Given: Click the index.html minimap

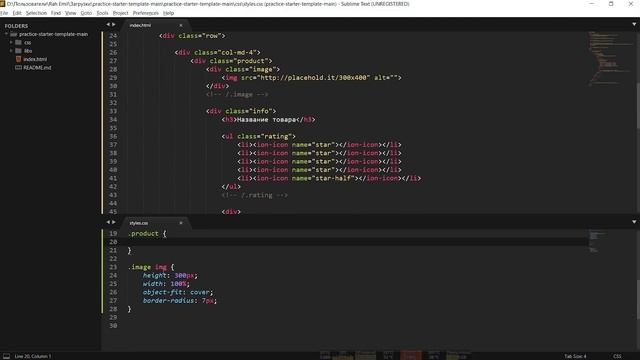Looking at the screenshot, I should click(611, 59).
